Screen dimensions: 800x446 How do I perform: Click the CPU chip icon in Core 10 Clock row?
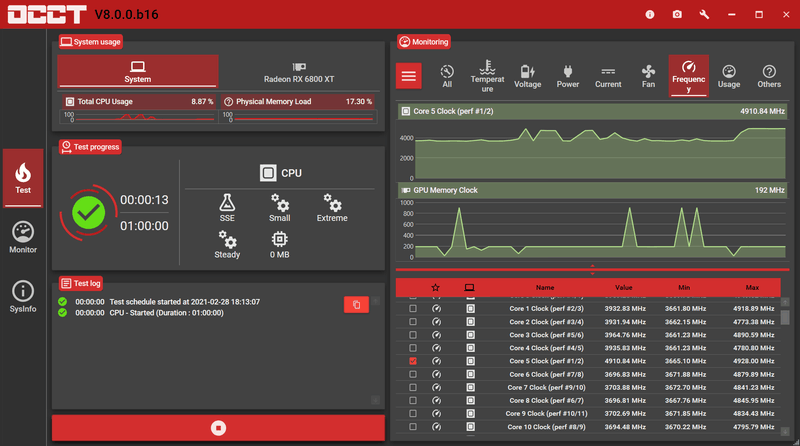tap(470, 427)
